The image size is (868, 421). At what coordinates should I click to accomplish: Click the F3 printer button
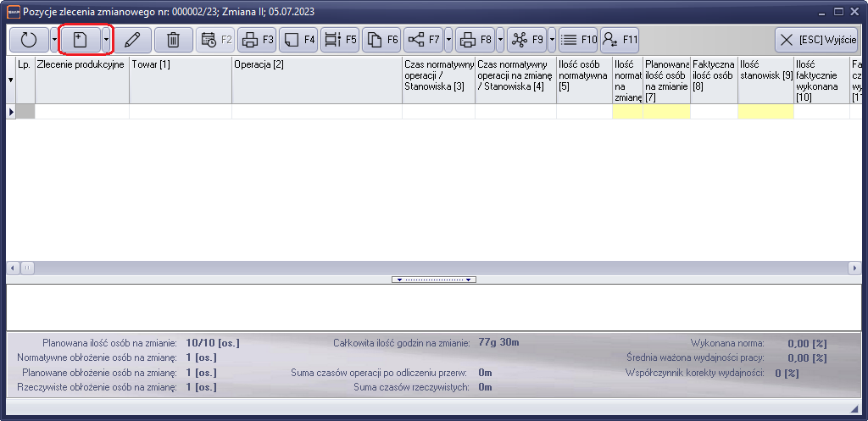point(257,40)
